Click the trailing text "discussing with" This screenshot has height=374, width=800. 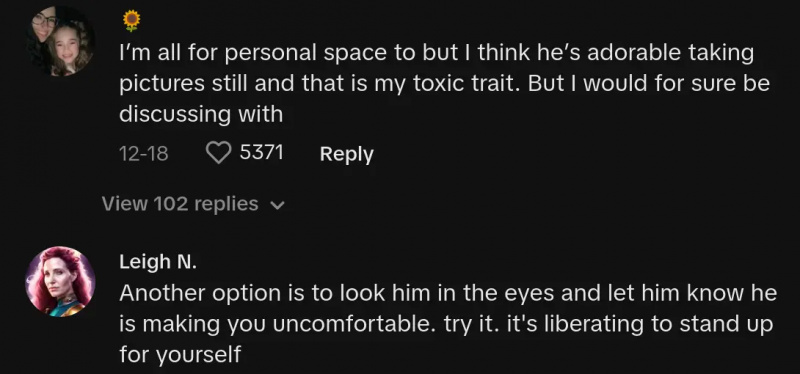[201, 114]
